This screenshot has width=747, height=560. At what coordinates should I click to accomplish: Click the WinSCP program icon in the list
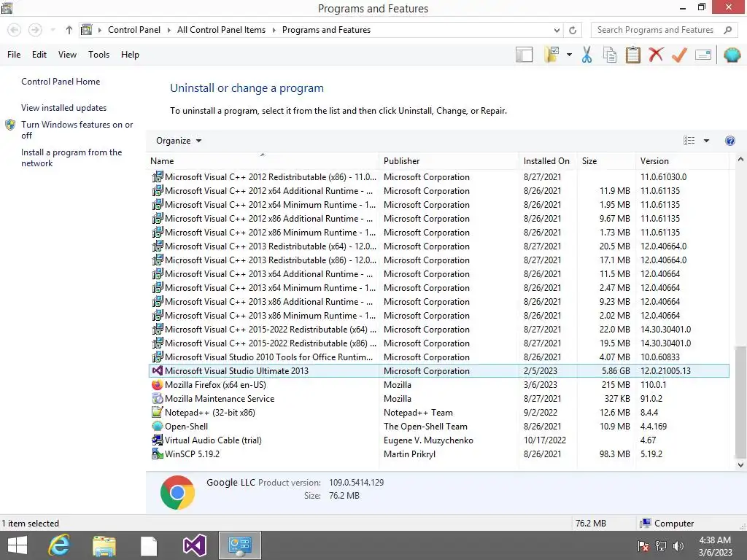point(158,454)
